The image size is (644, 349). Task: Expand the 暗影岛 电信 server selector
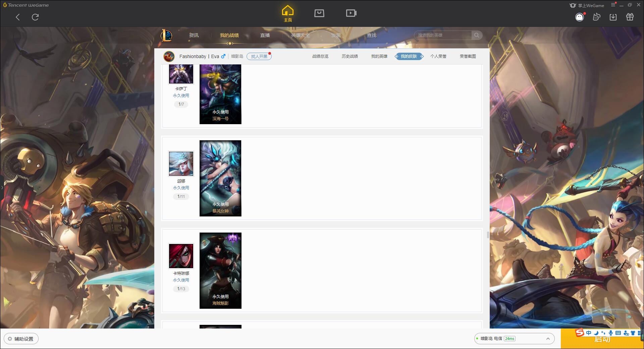pyautogui.click(x=514, y=339)
